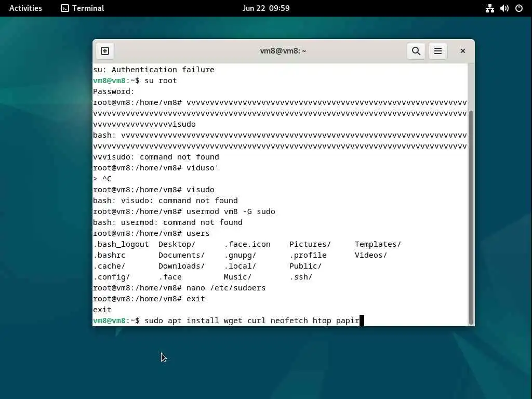Click the 'sudo apt install' command line

click(x=252, y=321)
